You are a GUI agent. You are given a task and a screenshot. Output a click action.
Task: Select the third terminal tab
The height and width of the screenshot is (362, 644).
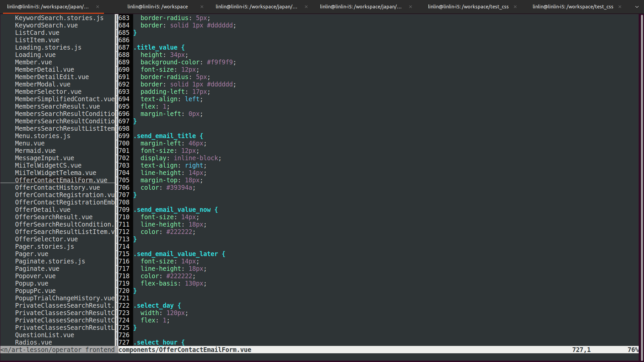[x=256, y=7]
